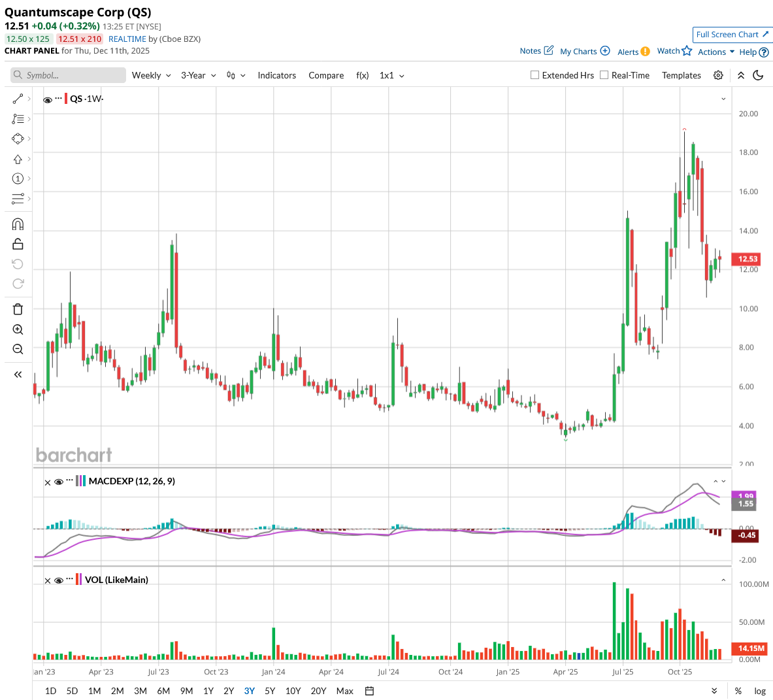Image resolution: width=773 pixels, height=700 pixels.
Task: Tick the Real-Time checkbox
Action: (604, 75)
